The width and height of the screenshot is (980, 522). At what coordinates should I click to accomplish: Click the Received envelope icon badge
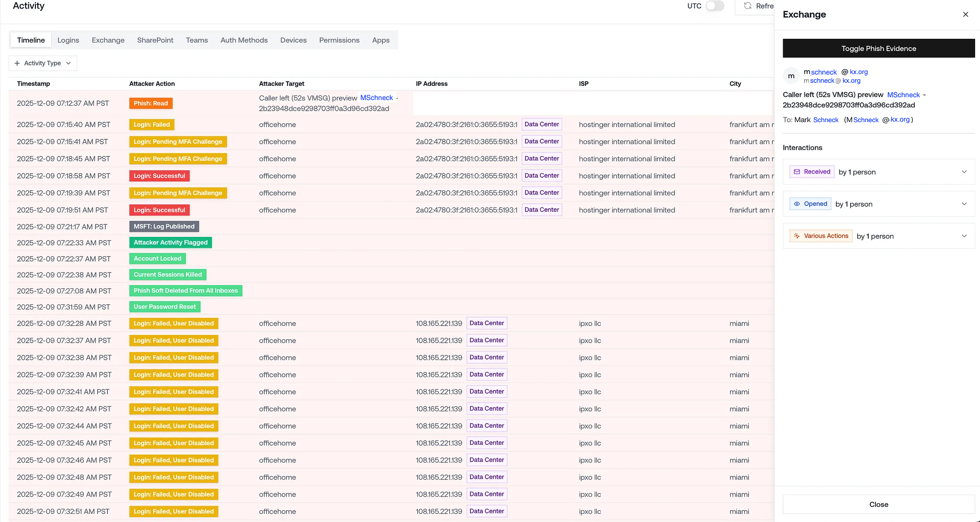tap(812, 172)
